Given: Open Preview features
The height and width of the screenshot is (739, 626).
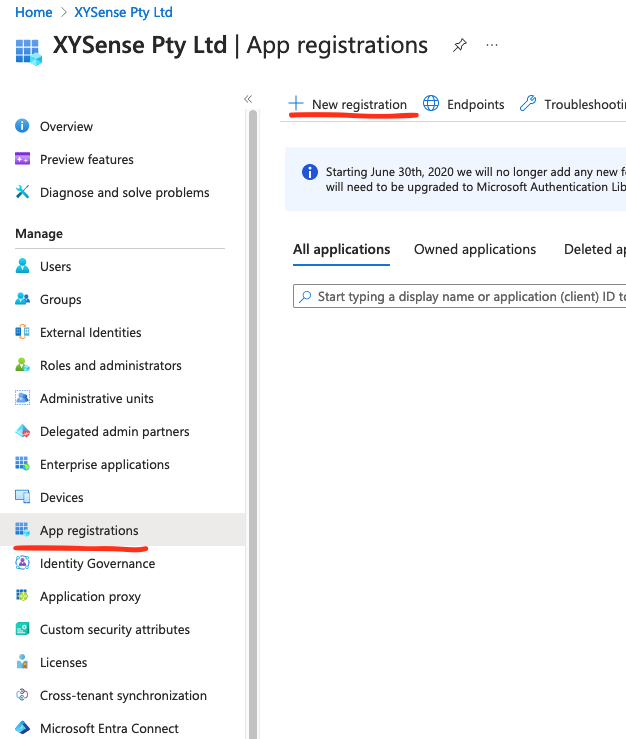Looking at the screenshot, I should pos(87,160).
